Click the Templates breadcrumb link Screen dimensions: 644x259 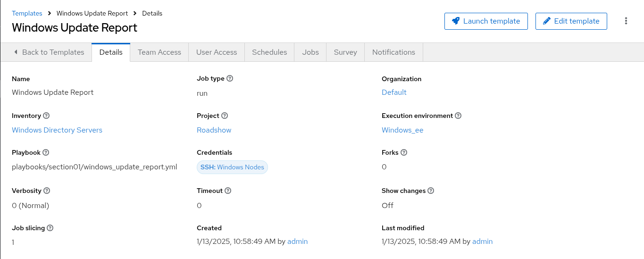point(27,13)
